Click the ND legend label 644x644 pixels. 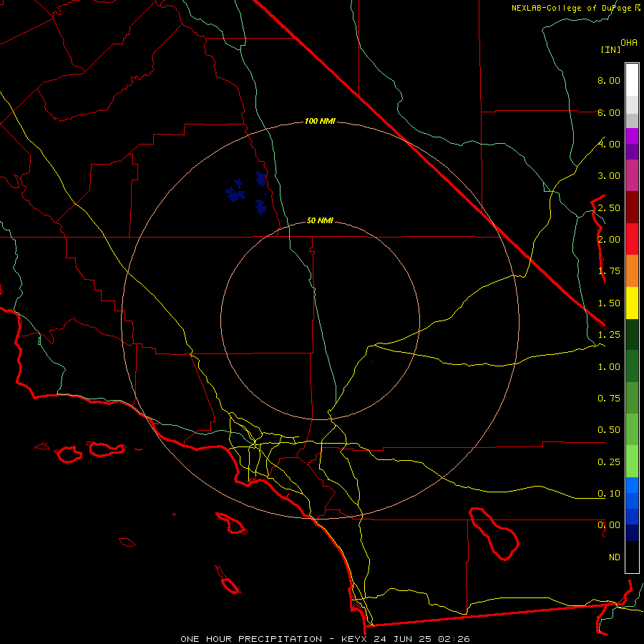click(615, 557)
